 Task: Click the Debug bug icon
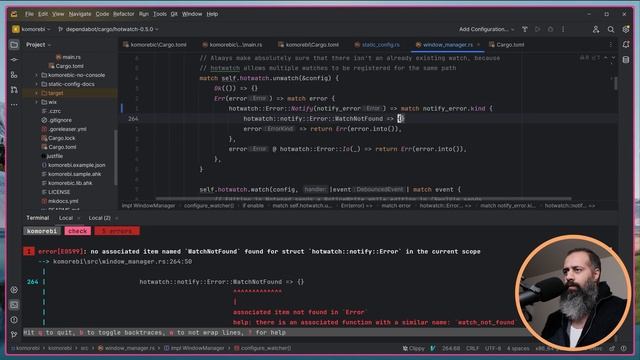[550, 29]
